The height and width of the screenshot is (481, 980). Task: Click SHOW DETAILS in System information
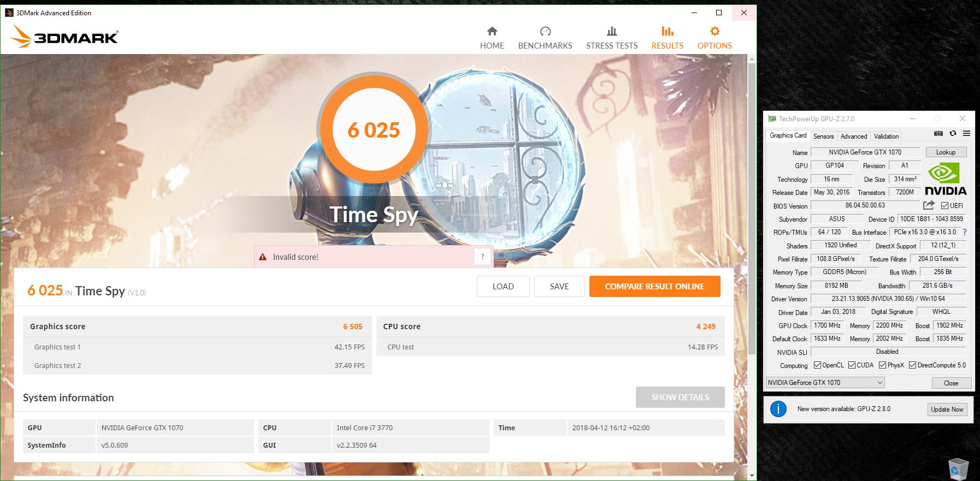[x=680, y=397]
